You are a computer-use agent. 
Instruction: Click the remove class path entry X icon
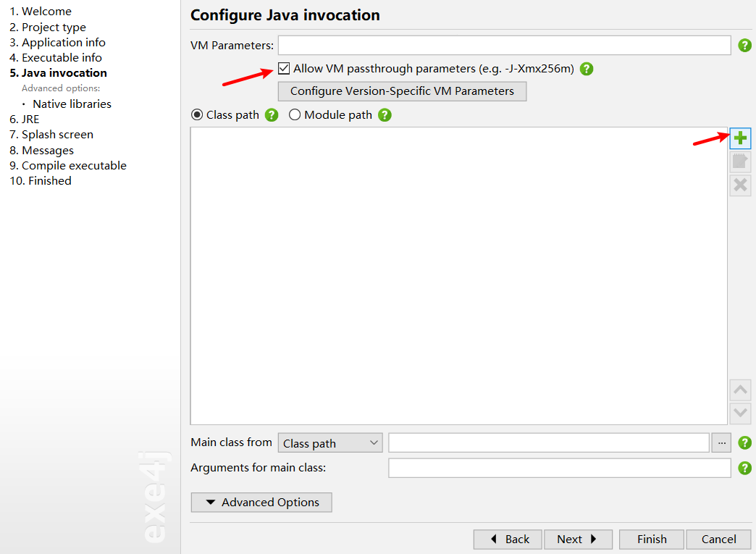[740, 185]
